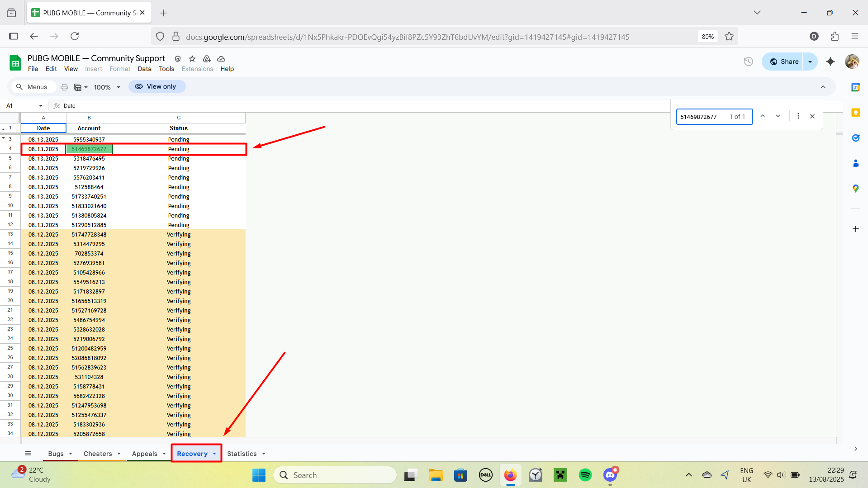This screenshot has width=868, height=488.
Task: Open the Contacts side panel
Action: [x=855, y=163]
